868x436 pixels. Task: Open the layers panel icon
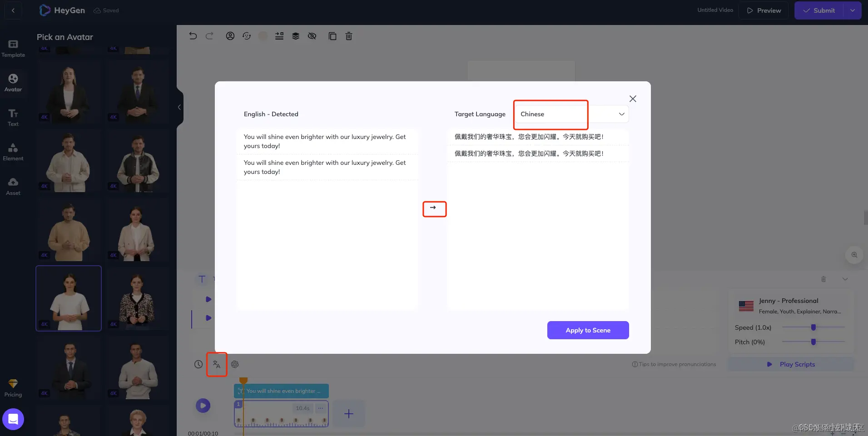click(295, 36)
